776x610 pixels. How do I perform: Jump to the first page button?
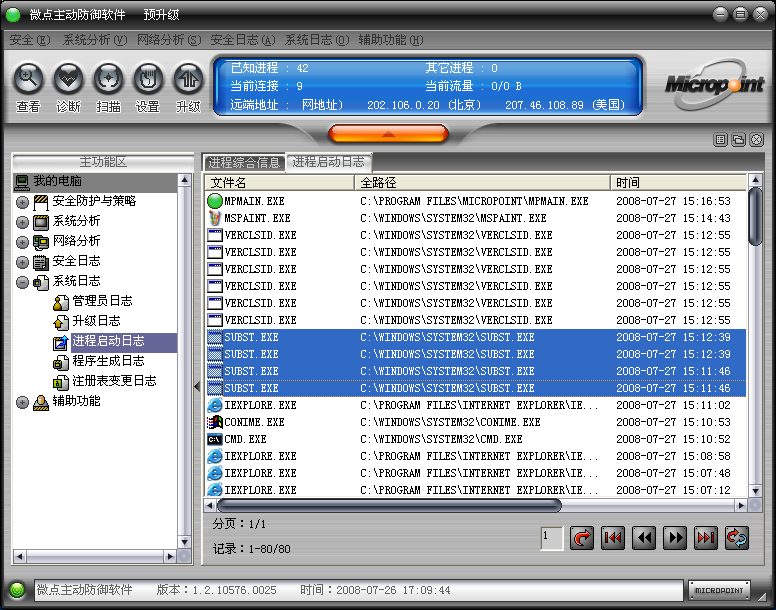click(x=613, y=538)
